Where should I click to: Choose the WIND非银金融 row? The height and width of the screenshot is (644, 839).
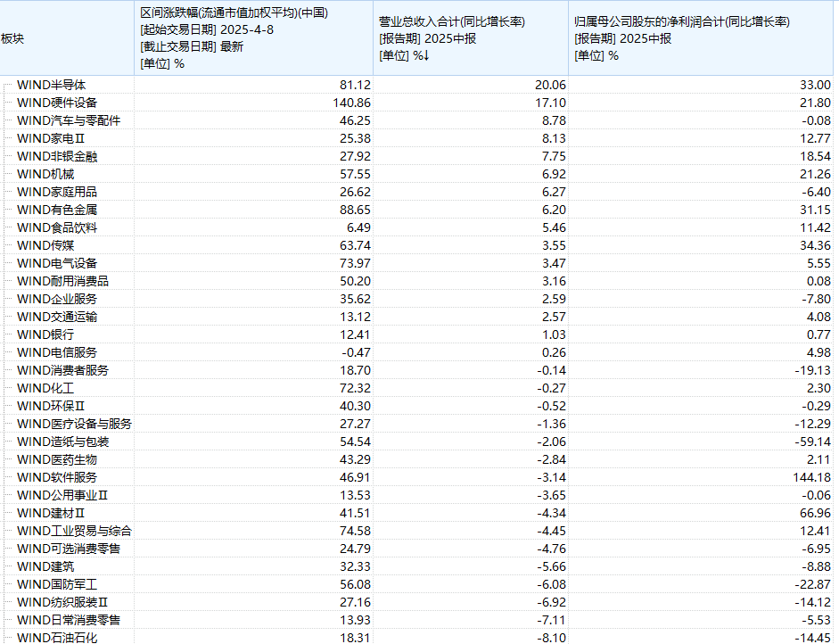click(57, 156)
